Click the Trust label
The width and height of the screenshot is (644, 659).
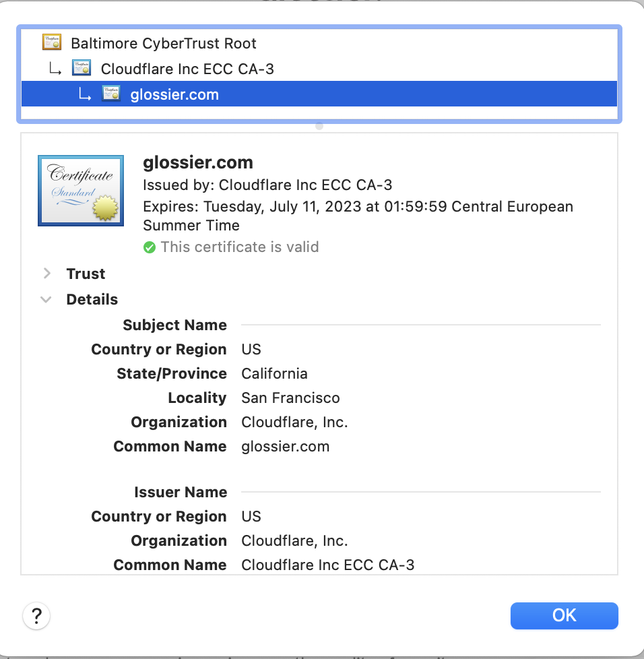pyautogui.click(x=86, y=274)
